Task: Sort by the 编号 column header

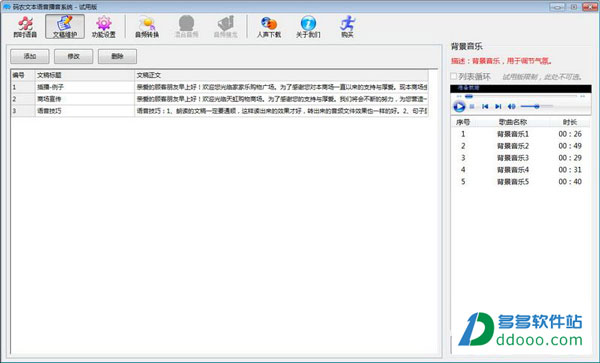Action: pyautogui.click(x=23, y=75)
